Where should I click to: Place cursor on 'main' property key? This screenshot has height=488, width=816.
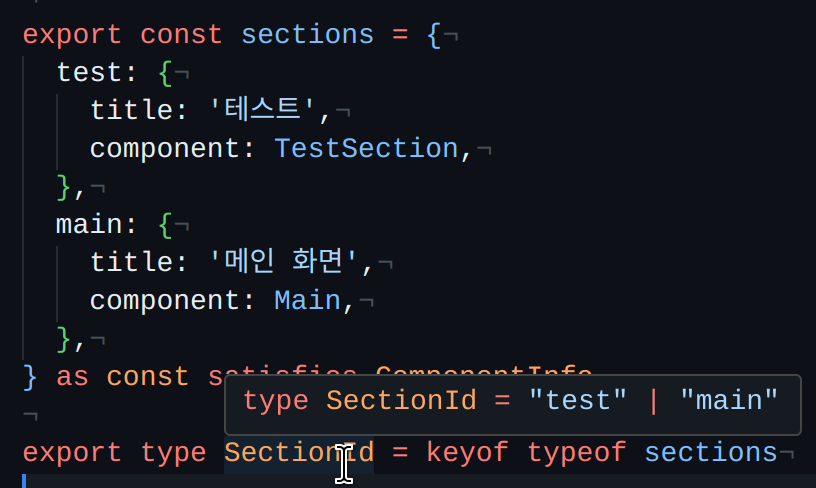click(90, 225)
